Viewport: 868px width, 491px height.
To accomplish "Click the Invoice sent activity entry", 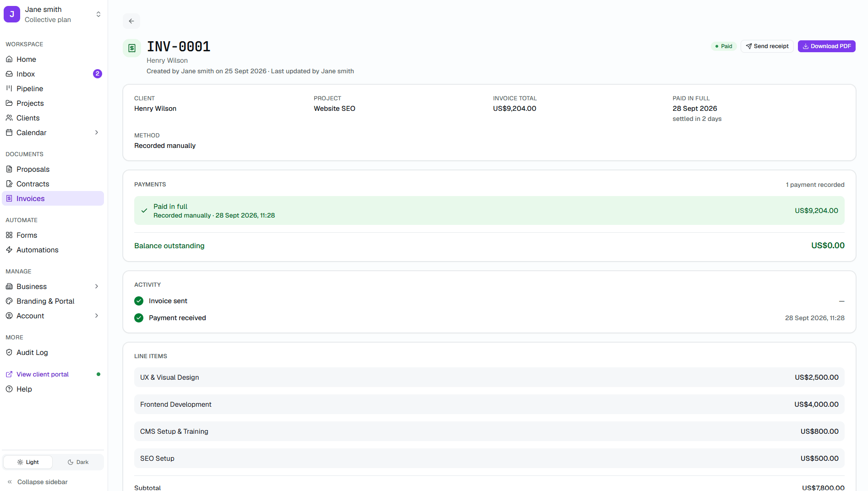I will 489,301.
